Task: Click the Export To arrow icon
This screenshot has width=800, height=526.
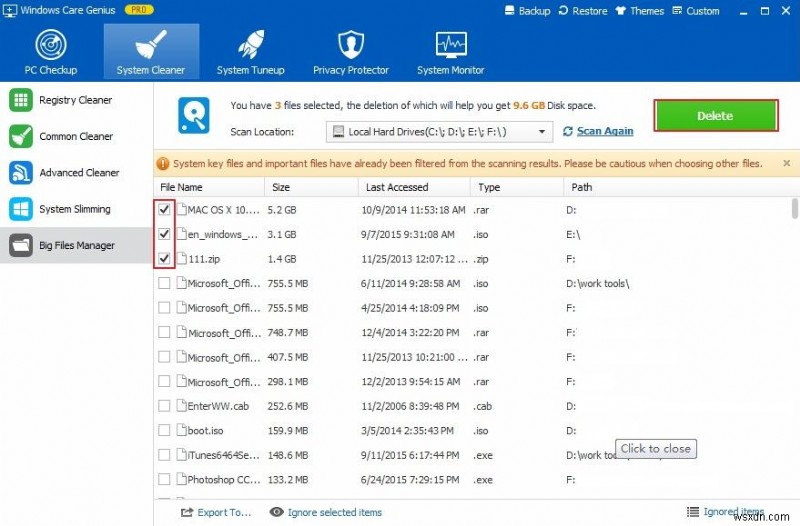Action: pyautogui.click(x=187, y=512)
